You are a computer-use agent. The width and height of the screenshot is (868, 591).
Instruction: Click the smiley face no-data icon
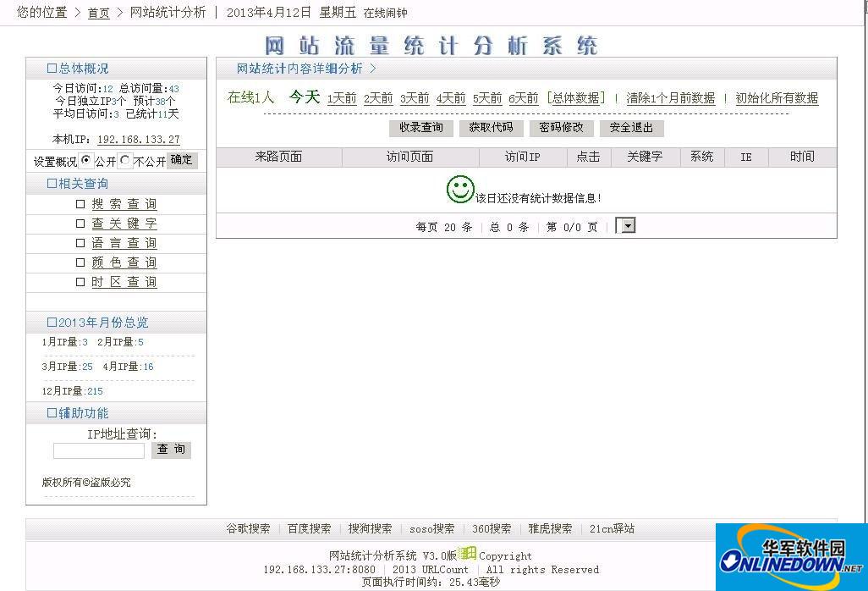(459, 191)
